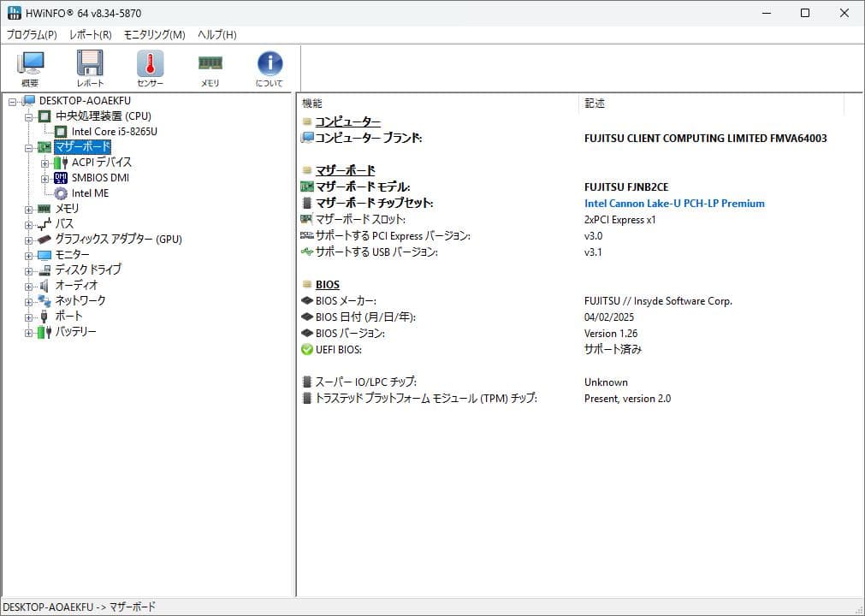Click the Version 1.26 BIOS value
This screenshot has height=616, width=865.
click(x=611, y=334)
